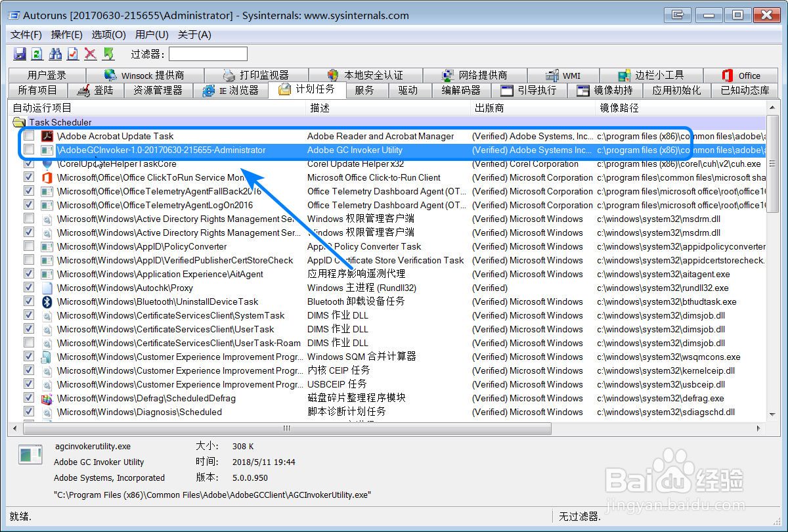Click the blank page icon on Autochk\Proxy row
This screenshot has width=788, height=532.
coord(47,288)
